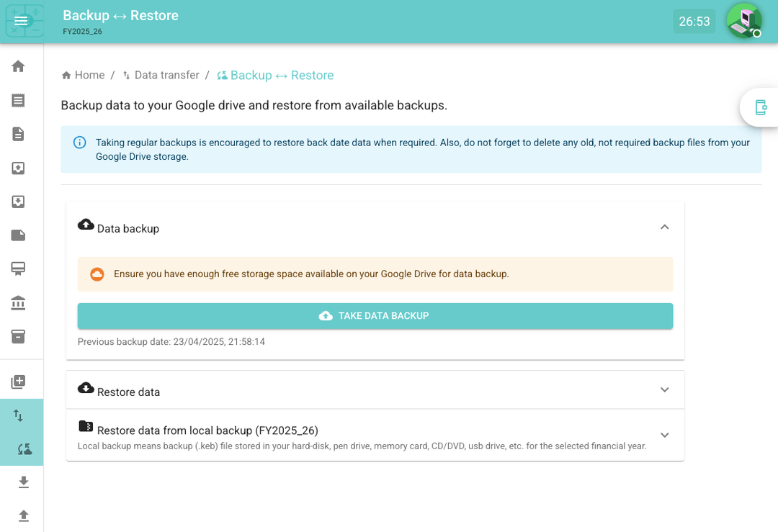Image resolution: width=778 pixels, height=532 pixels.
Task: Click the upload arrow sidebar icon
Action: 23,515
